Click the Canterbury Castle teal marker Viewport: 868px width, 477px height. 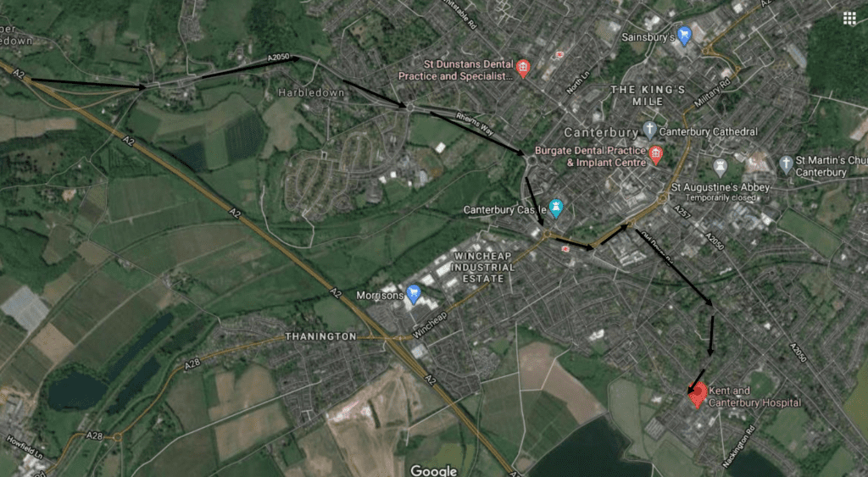coord(556,208)
